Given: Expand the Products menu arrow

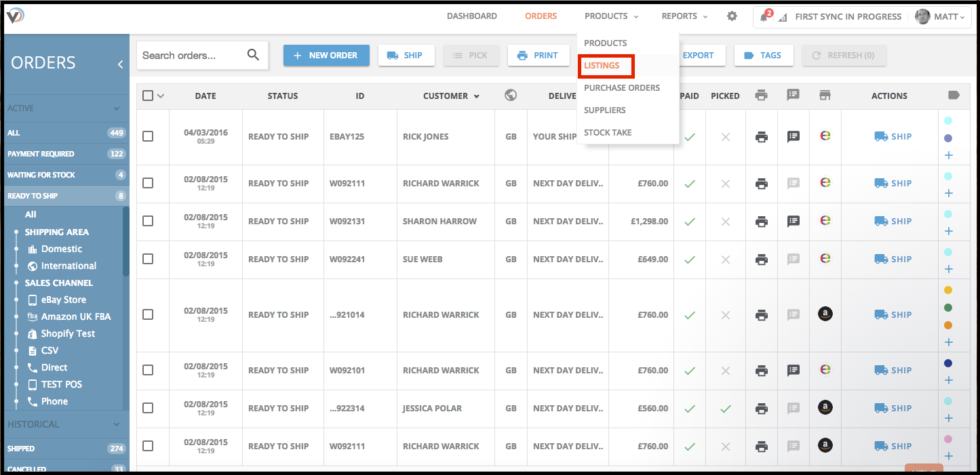Looking at the screenshot, I should tap(636, 17).
